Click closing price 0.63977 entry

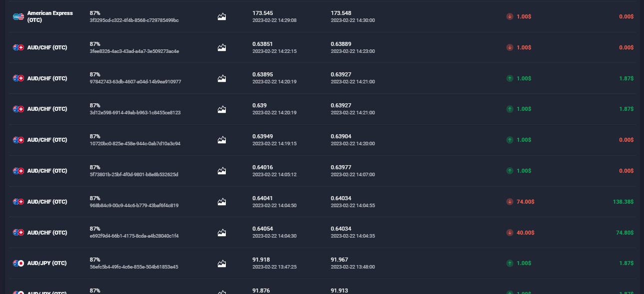pos(342,167)
